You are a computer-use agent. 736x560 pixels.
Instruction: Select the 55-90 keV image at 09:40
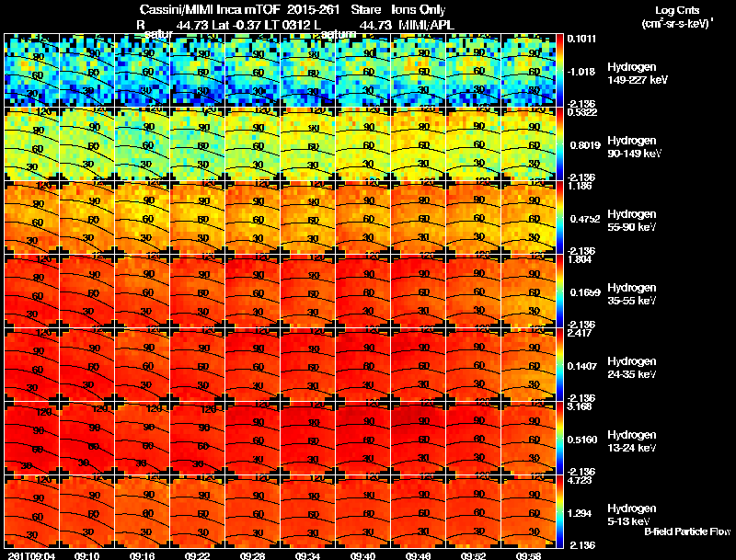362,218
